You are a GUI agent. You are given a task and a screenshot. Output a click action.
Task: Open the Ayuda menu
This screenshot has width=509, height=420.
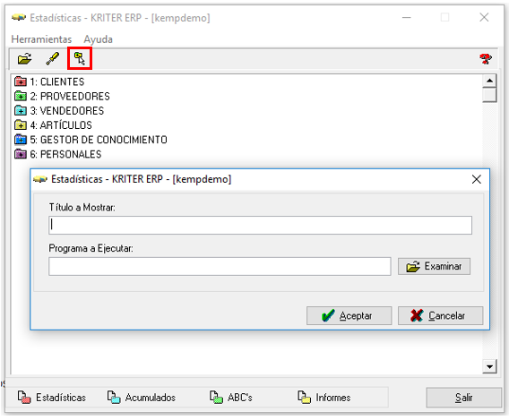(x=98, y=39)
